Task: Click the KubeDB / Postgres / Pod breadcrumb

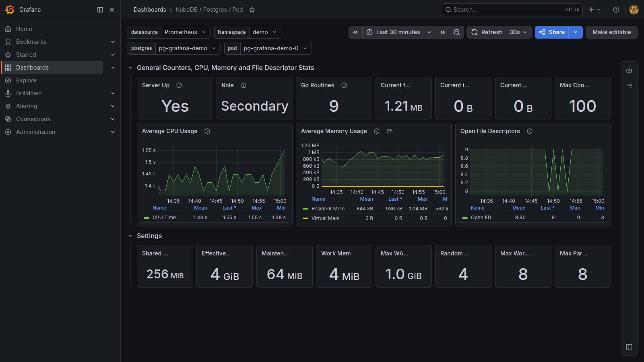Action: tap(209, 10)
